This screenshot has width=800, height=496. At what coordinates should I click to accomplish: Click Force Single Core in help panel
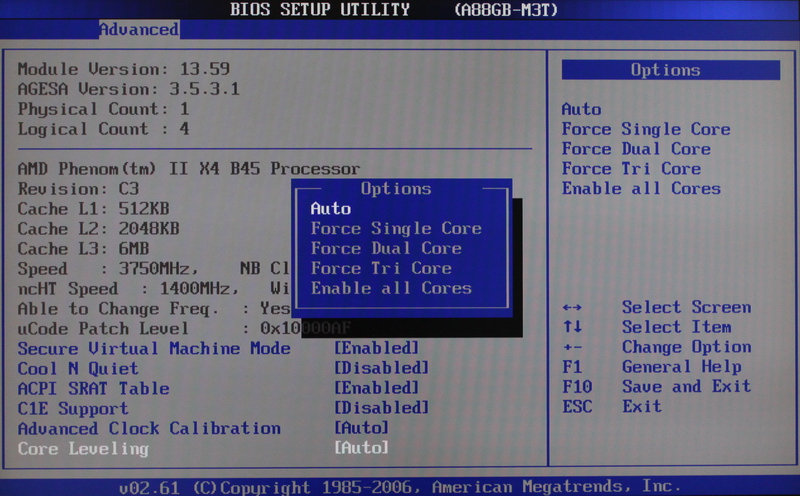point(646,129)
